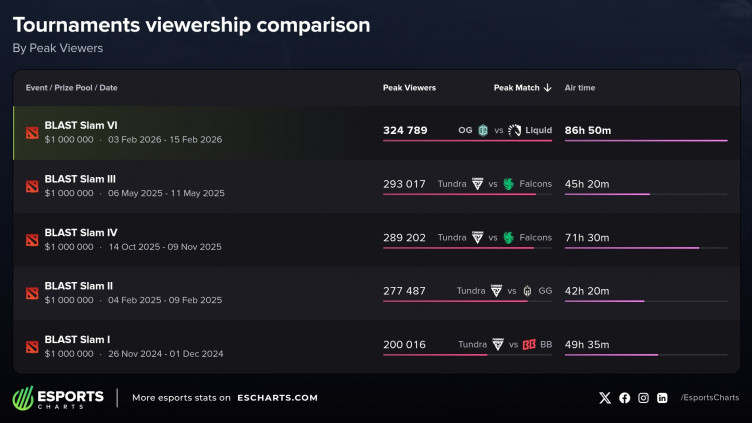The height and width of the screenshot is (423, 752).
Task: Click Tundra logo in BLAST Slam IV row
Action: tap(477, 238)
